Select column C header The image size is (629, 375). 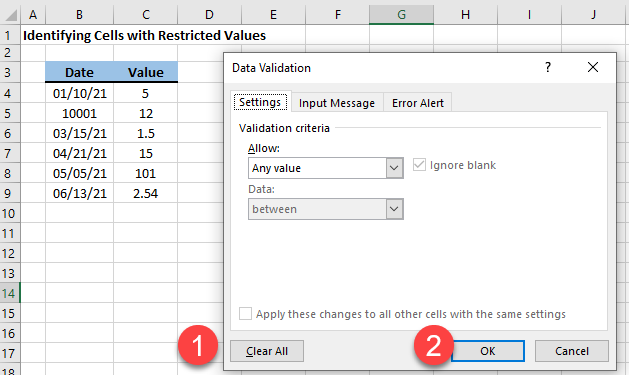146,15
